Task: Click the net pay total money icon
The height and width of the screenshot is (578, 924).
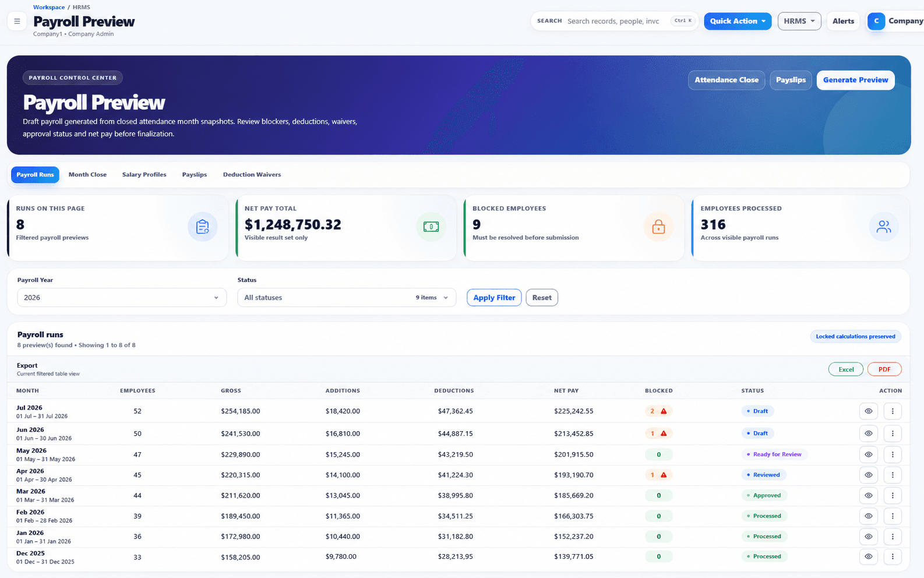Action: (431, 227)
